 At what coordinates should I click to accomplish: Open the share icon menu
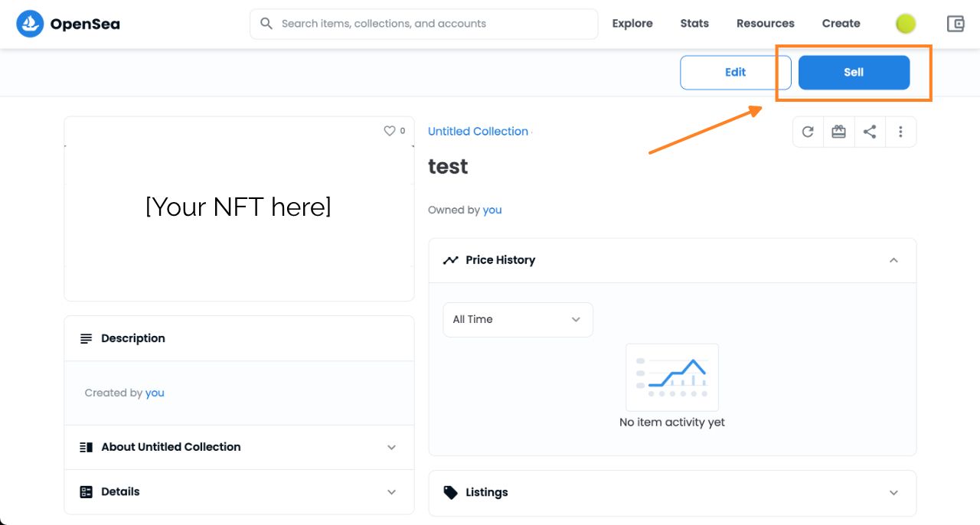coord(870,132)
